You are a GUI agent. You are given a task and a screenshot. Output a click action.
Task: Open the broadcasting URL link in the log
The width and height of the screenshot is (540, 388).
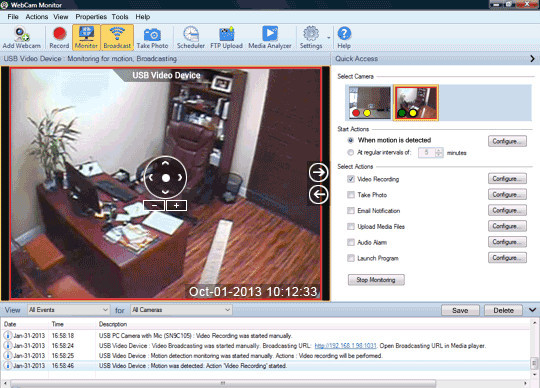pos(345,346)
